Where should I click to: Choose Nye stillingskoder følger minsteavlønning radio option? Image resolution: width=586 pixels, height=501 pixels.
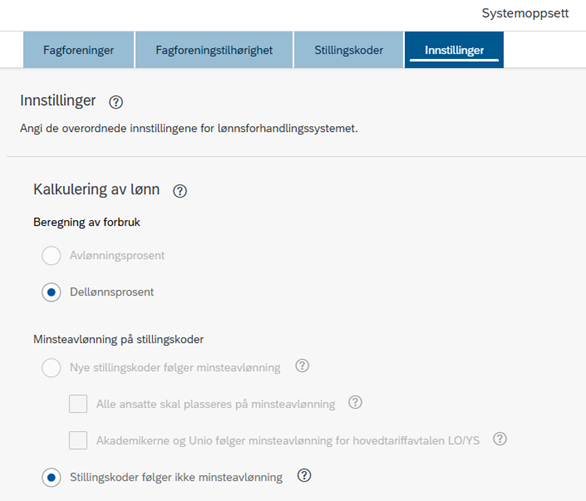51,368
